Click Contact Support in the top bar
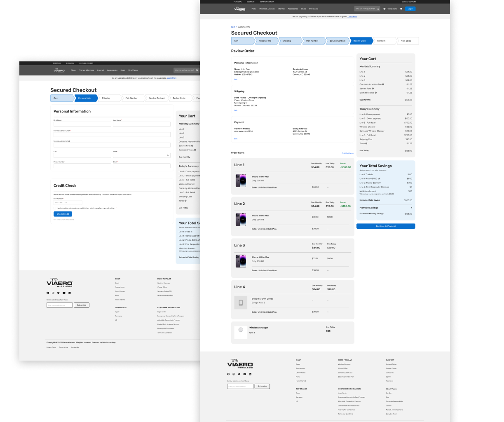The width and height of the screenshot is (504, 422). pos(409,2)
